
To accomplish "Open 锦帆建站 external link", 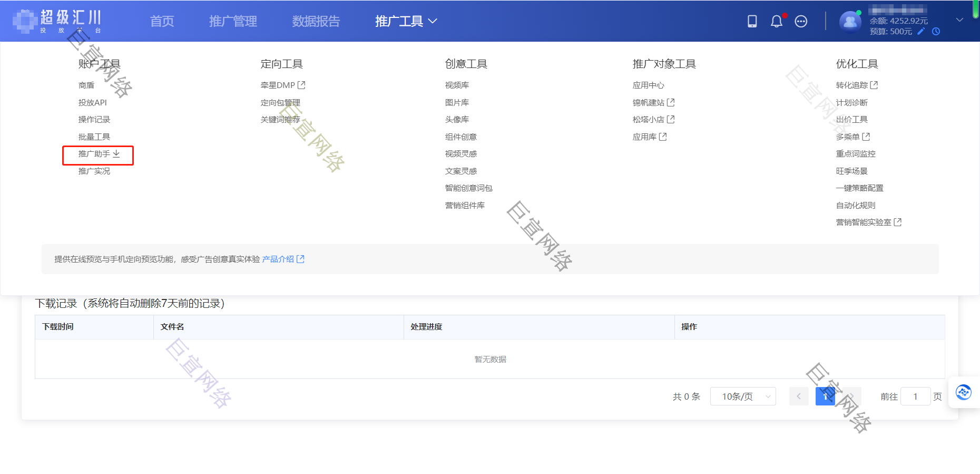I will pos(654,102).
